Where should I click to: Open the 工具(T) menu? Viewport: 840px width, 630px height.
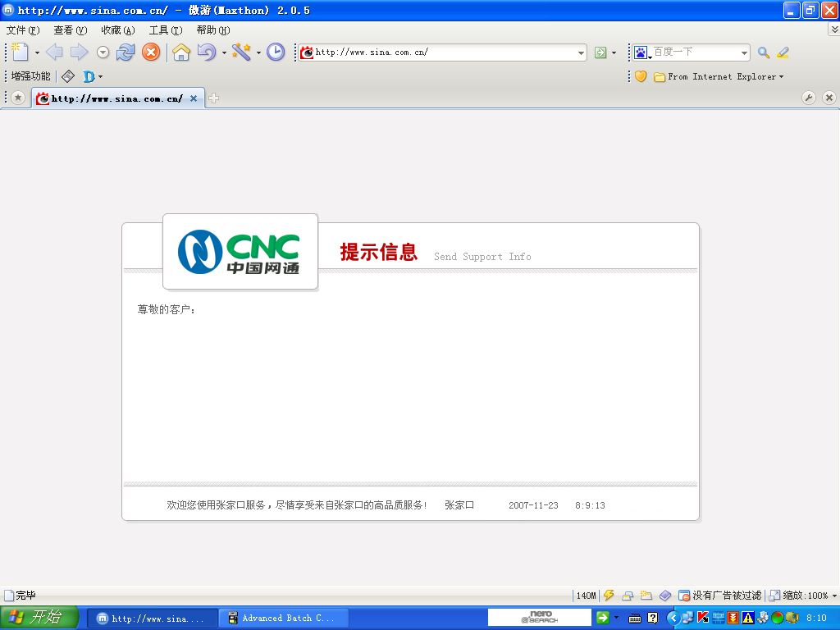coord(166,30)
